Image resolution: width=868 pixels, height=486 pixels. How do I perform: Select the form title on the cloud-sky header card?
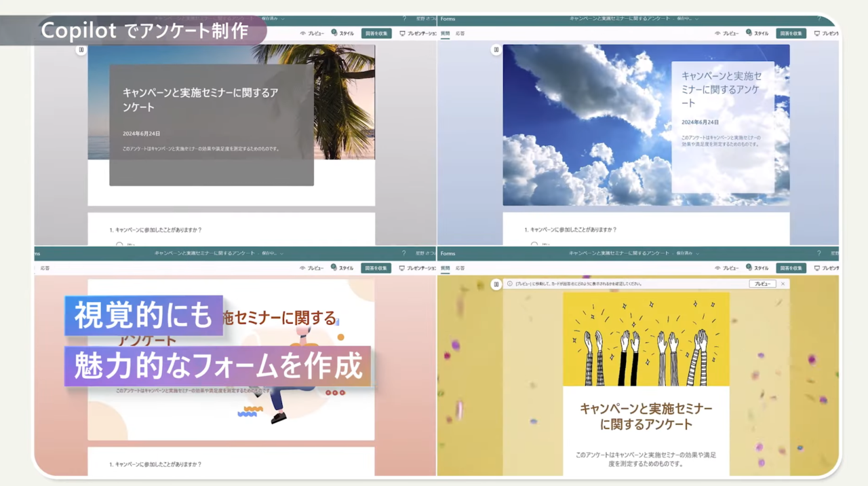(722, 90)
